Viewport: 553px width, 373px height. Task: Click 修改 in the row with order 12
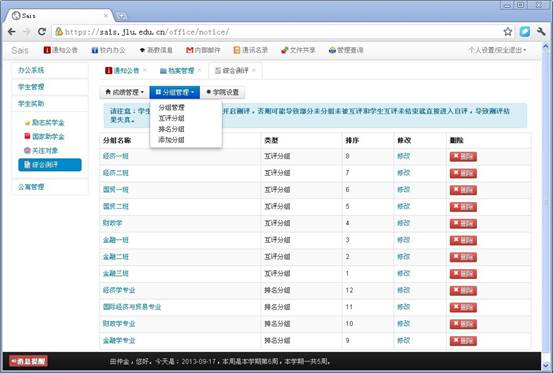(x=403, y=290)
